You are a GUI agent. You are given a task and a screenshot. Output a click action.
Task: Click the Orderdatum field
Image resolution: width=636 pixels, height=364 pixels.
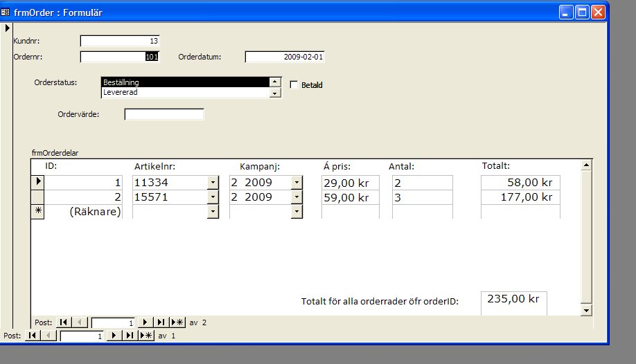click(x=285, y=57)
